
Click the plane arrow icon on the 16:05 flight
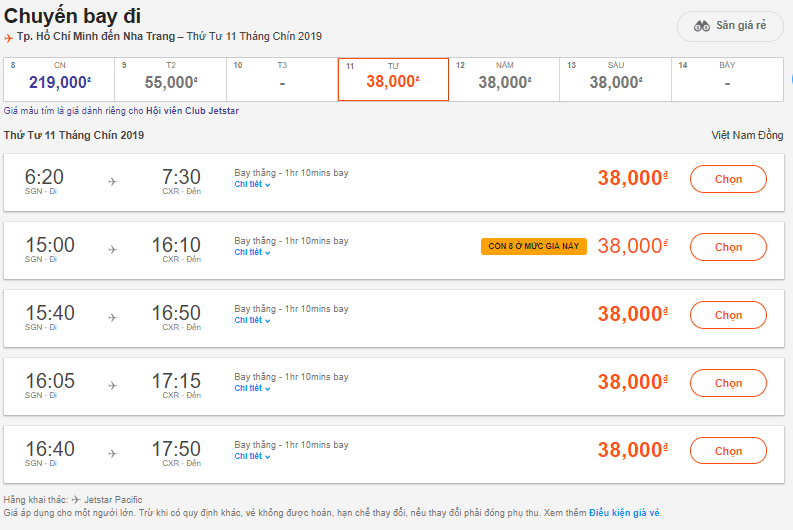pos(112,385)
